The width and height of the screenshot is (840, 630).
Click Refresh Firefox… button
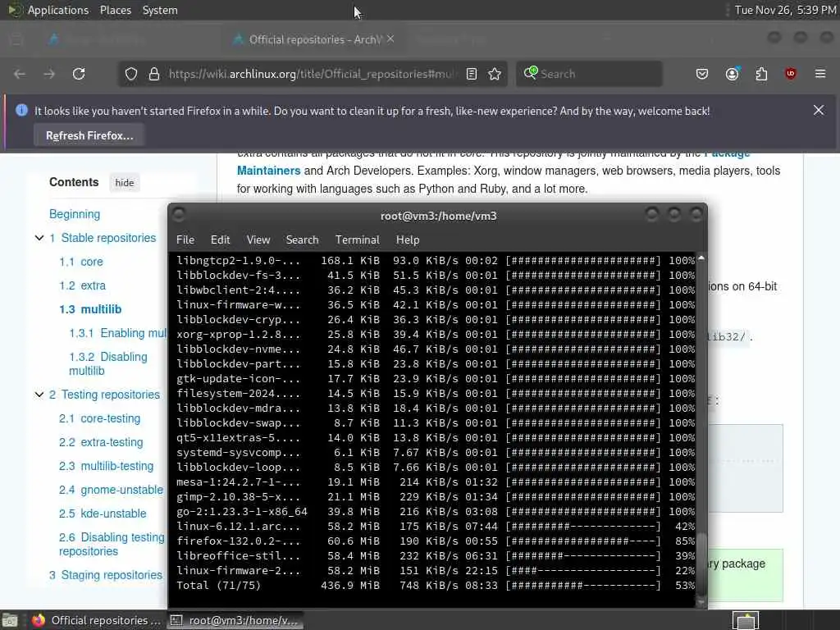[x=89, y=135]
